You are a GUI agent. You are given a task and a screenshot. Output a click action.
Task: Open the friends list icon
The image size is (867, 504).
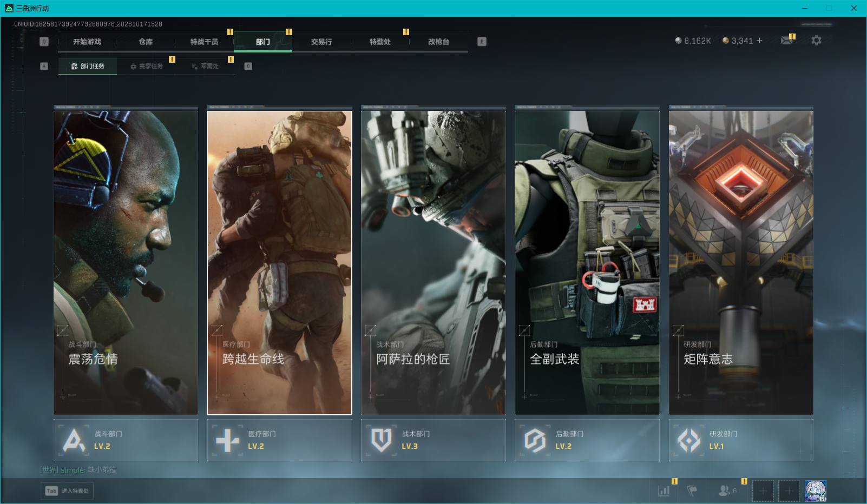click(x=724, y=491)
